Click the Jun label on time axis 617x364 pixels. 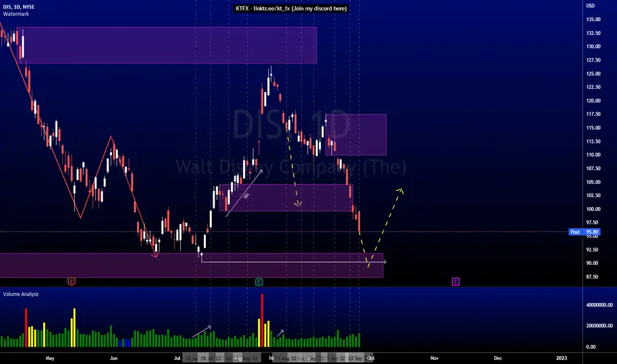(x=113, y=358)
